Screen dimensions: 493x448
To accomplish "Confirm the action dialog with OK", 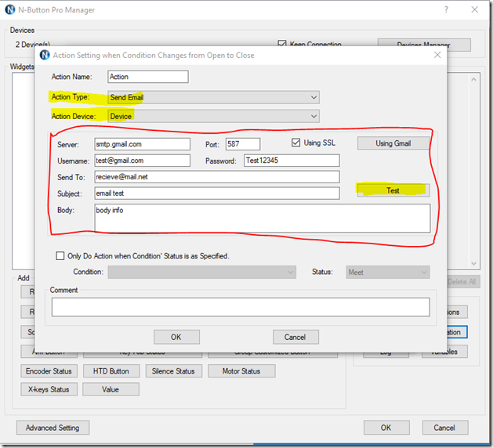I will (x=176, y=337).
